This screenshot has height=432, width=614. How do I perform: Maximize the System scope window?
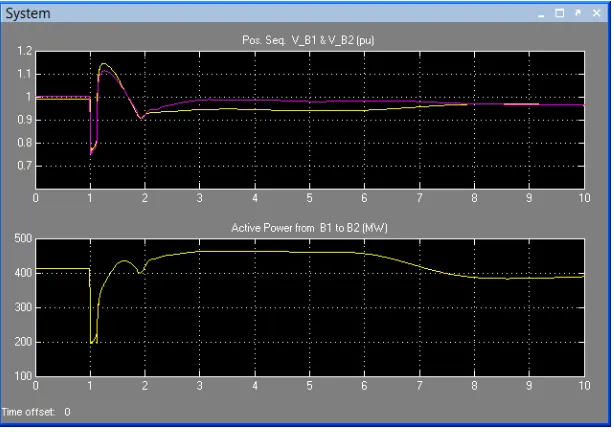(x=560, y=13)
